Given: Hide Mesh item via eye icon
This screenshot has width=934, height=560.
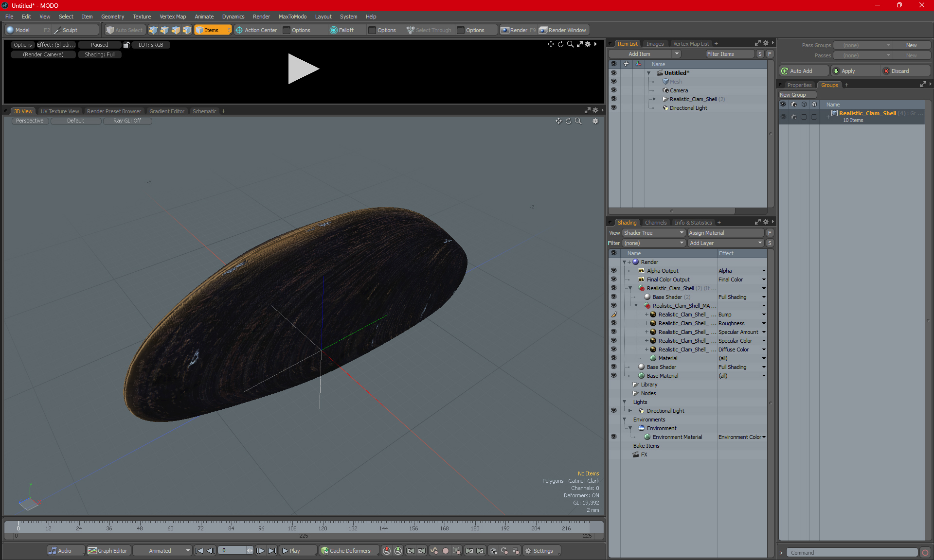Looking at the screenshot, I should [x=613, y=81].
